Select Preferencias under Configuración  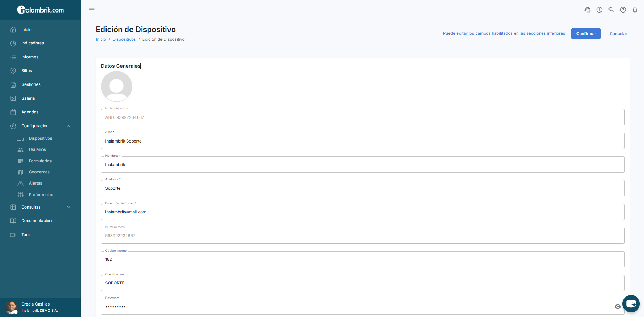click(41, 195)
